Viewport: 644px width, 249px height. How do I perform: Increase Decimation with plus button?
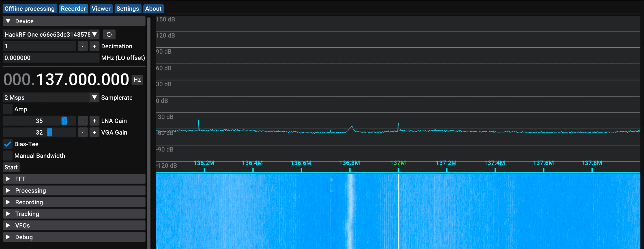[x=94, y=46]
